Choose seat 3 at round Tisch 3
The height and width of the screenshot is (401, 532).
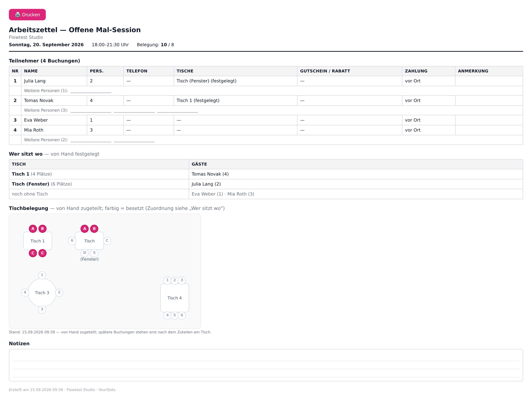tap(42, 309)
